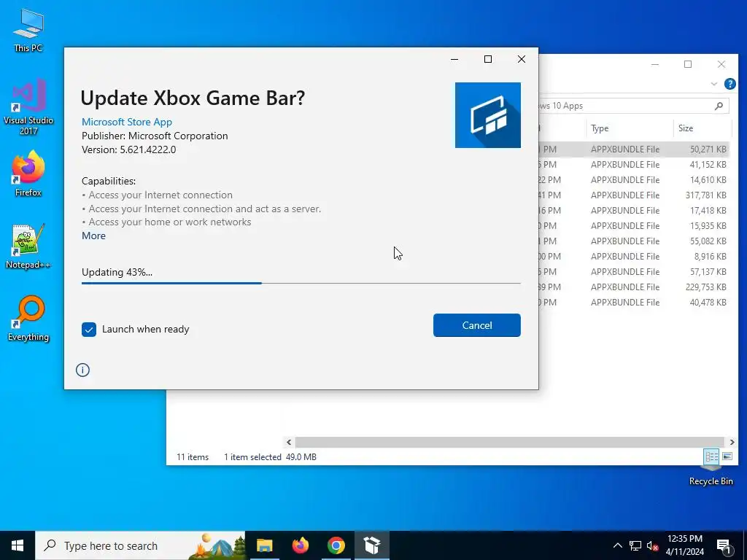Click the update progress bar
747x560 pixels.
click(x=301, y=283)
